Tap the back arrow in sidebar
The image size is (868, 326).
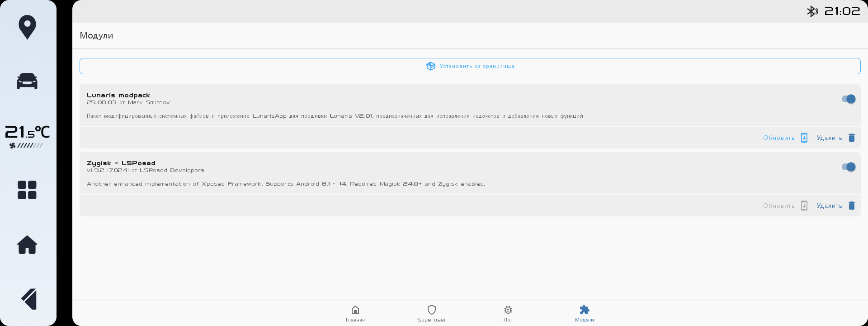(28, 299)
